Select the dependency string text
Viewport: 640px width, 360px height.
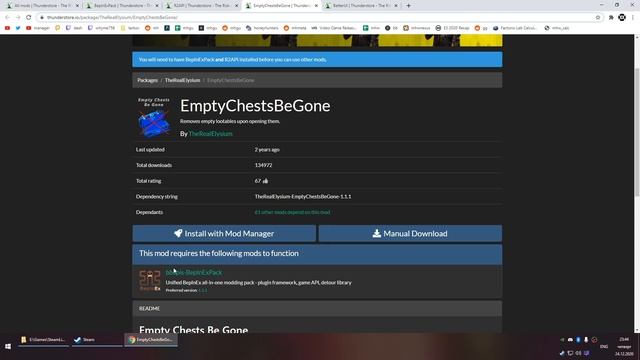click(x=303, y=196)
